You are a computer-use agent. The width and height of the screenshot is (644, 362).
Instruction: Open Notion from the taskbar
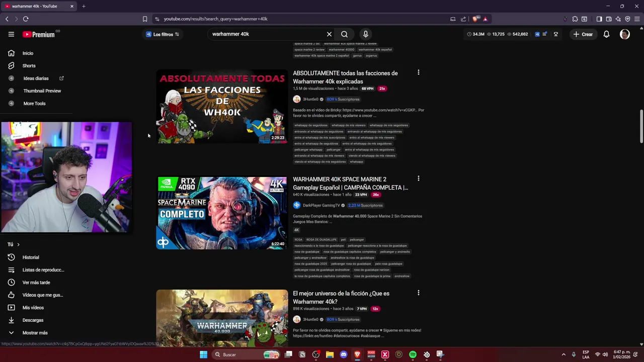[302, 354]
